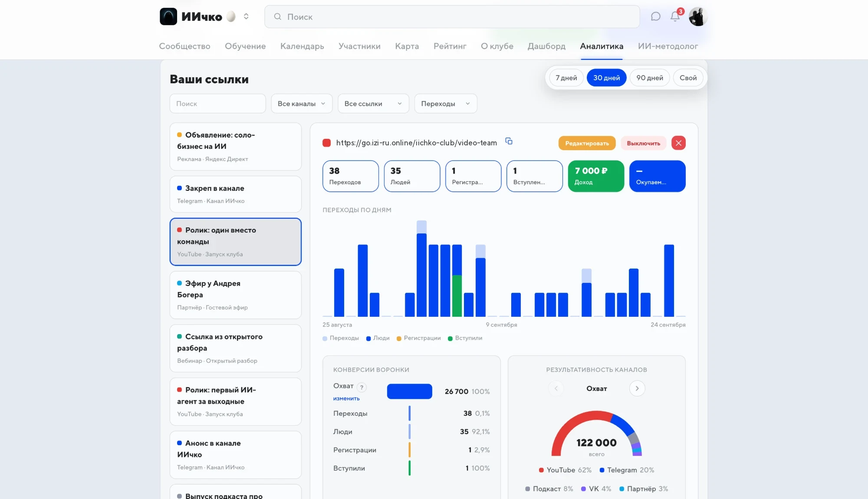Select the 35 Людей metric card
The height and width of the screenshot is (499, 868).
tap(412, 176)
